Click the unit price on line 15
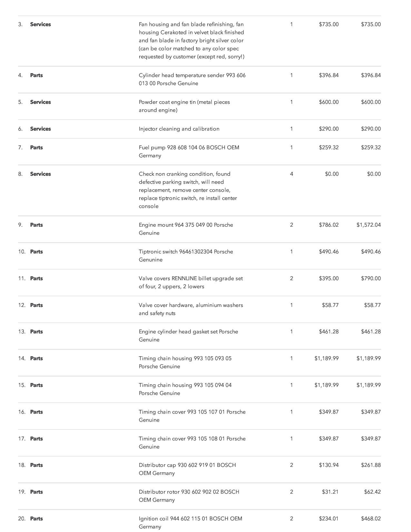The height and width of the screenshot is (532, 411). tap(326, 385)
